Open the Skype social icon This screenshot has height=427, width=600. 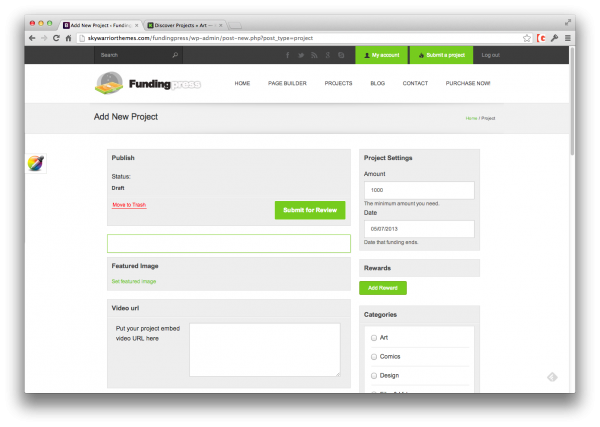(x=341, y=55)
